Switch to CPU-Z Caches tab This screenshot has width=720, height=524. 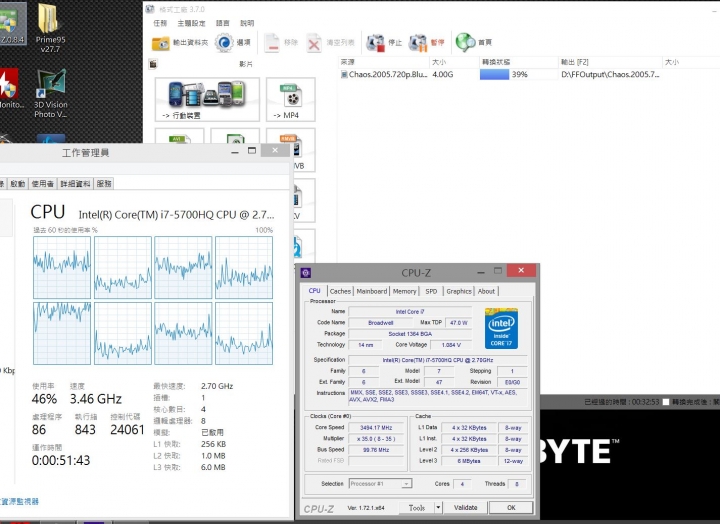click(340, 291)
